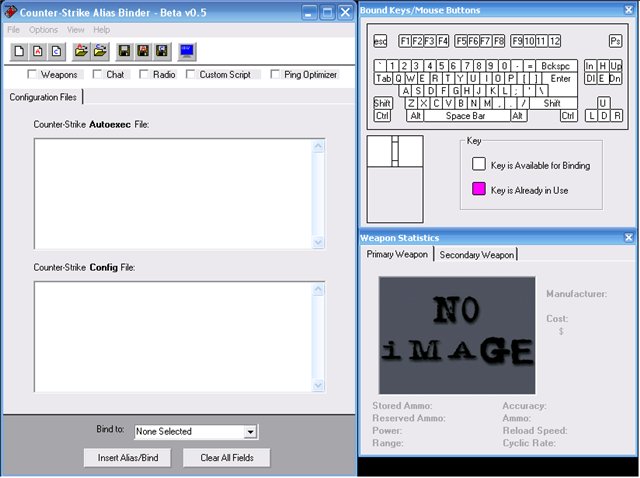The image size is (640, 478).
Task: Click the mouse wheel in mouse diagram
Action: pos(395,151)
